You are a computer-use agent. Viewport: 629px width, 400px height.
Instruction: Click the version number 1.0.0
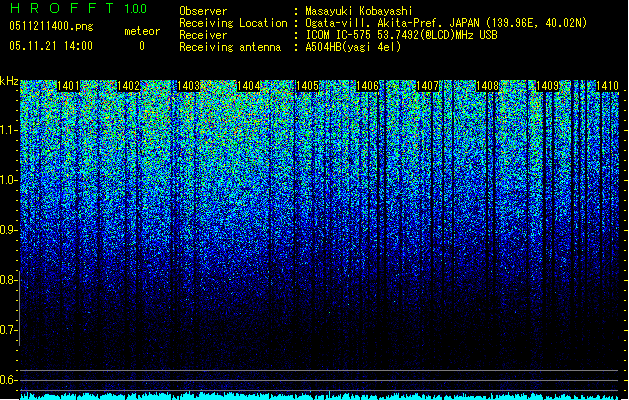[135, 8]
